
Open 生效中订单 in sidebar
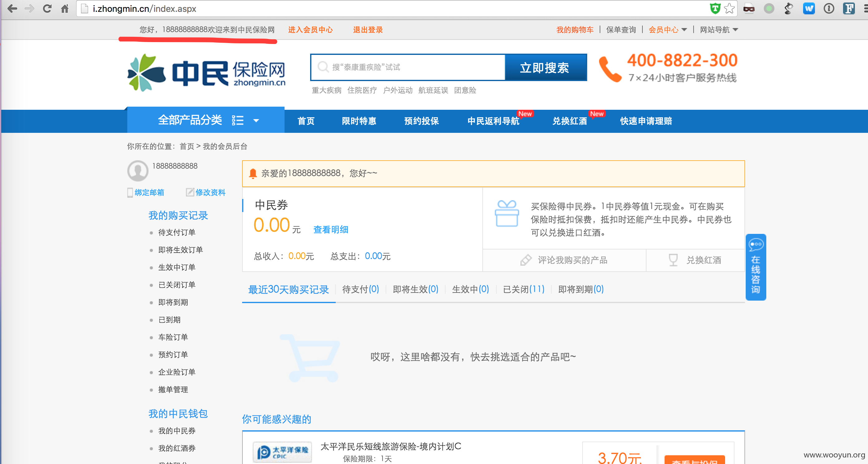tap(177, 267)
